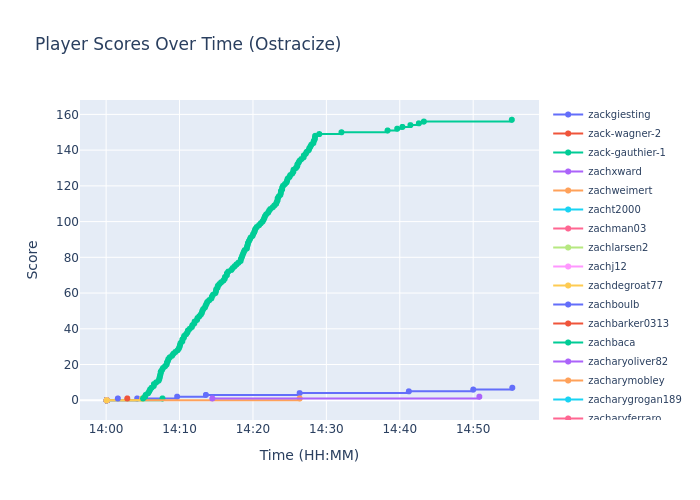Hide the zachboulb trace
Image resolution: width=700 pixels, height=500 pixels.
pyautogui.click(x=613, y=305)
